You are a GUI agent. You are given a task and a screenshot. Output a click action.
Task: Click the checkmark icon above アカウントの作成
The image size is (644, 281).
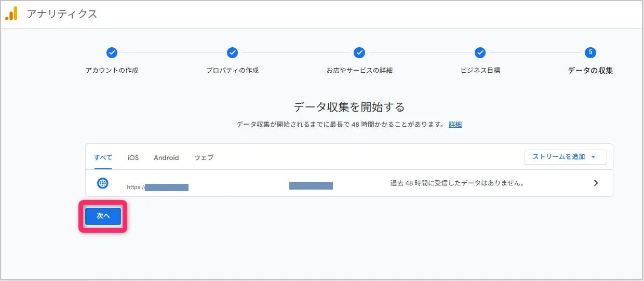[x=112, y=52]
